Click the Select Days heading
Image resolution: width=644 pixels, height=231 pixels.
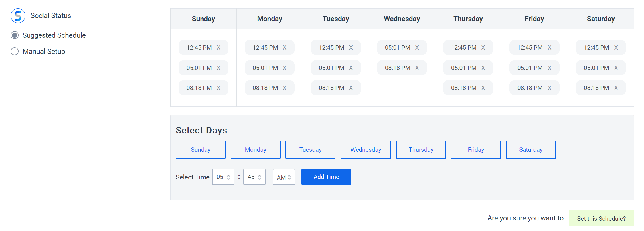point(201,130)
